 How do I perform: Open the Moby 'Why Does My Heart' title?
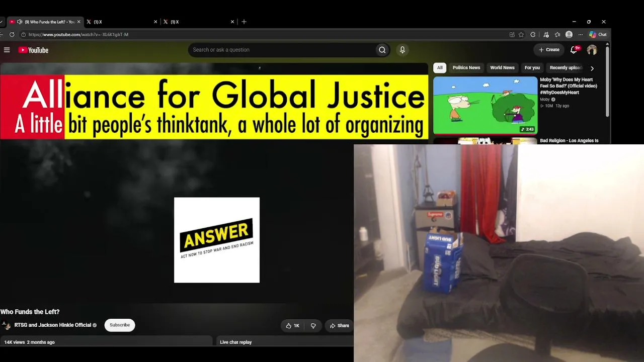coord(569,86)
